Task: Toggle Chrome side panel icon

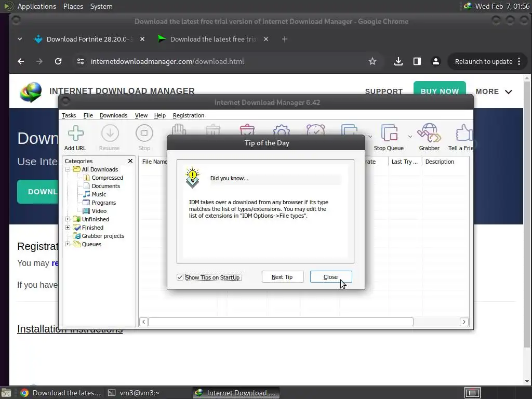Action: tap(417, 61)
